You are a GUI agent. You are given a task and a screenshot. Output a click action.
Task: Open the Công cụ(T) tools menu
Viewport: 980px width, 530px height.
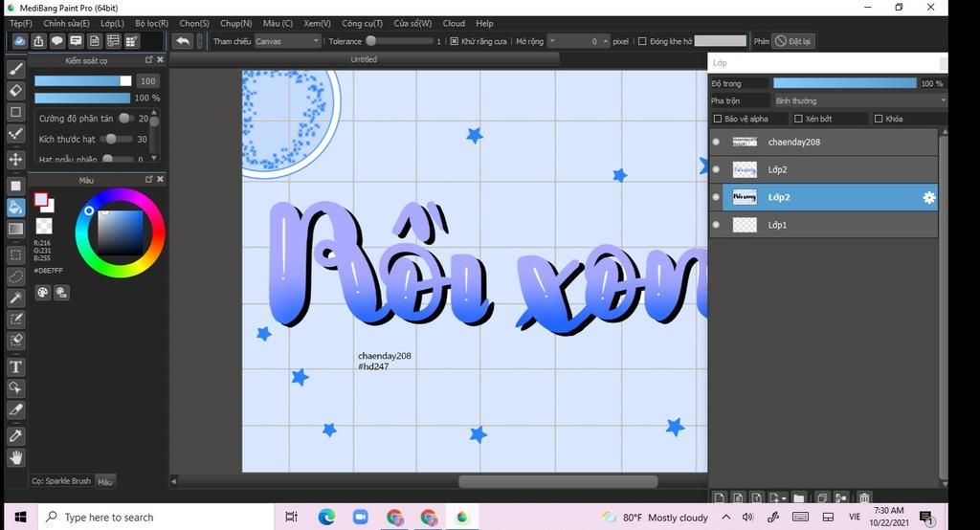(x=362, y=23)
